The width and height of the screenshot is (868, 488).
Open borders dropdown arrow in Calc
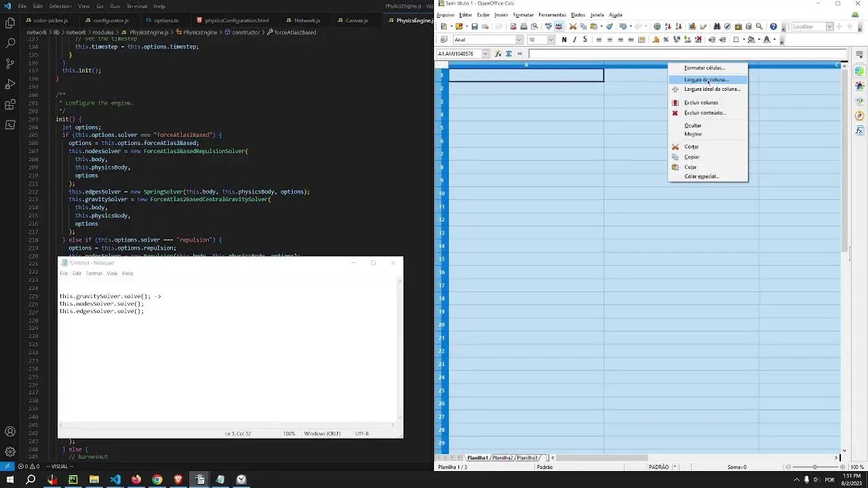click(x=744, y=39)
